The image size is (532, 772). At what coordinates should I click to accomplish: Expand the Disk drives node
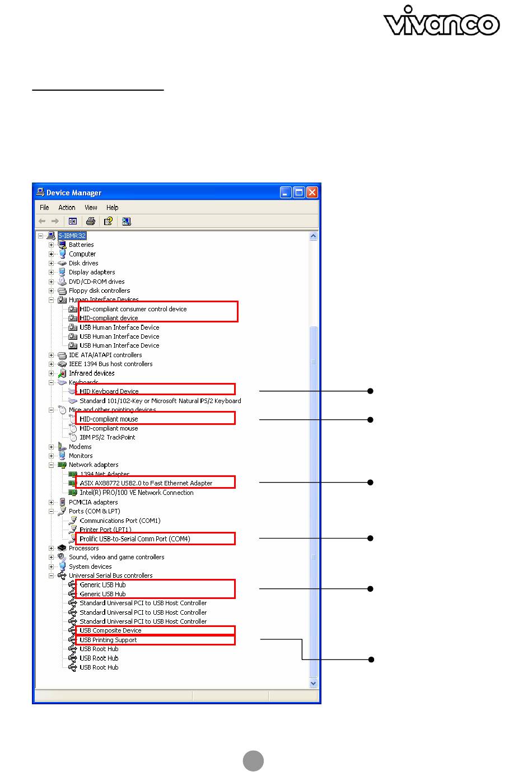coord(51,263)
